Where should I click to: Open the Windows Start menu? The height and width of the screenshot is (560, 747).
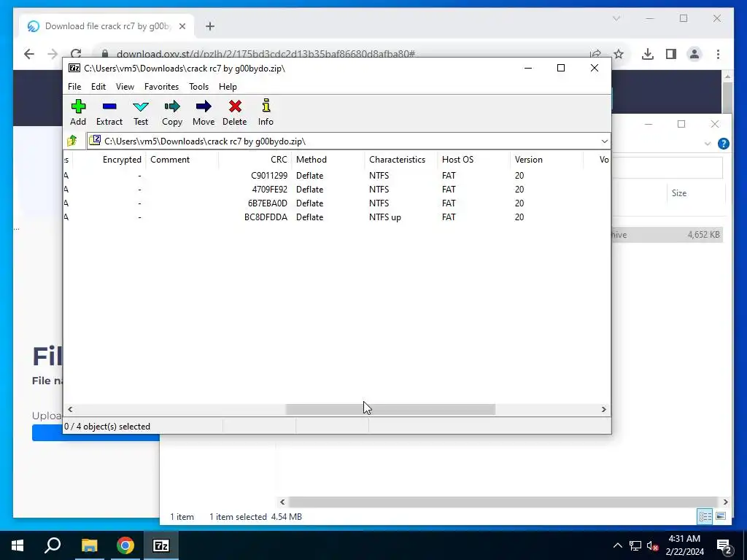(x=18, y=545)
